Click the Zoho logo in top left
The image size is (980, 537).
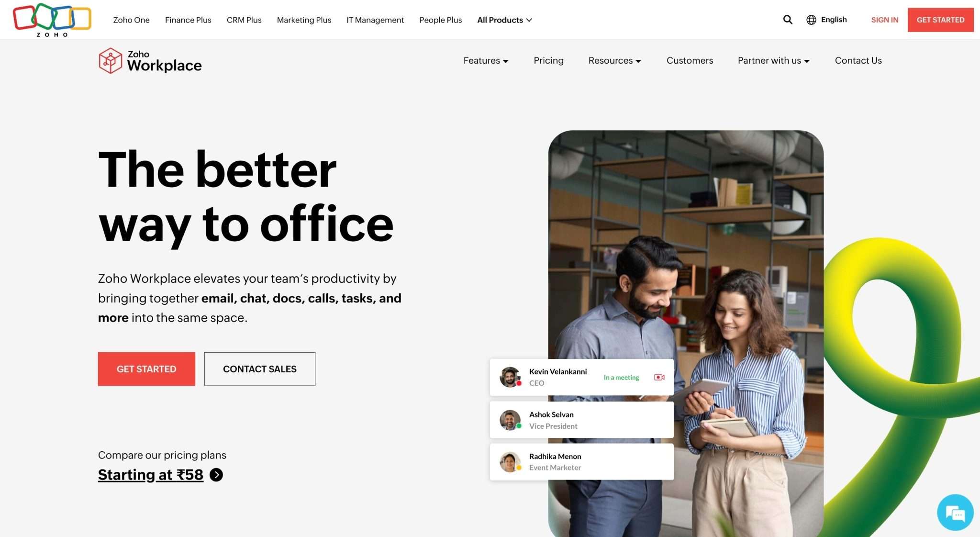[51, 19]
